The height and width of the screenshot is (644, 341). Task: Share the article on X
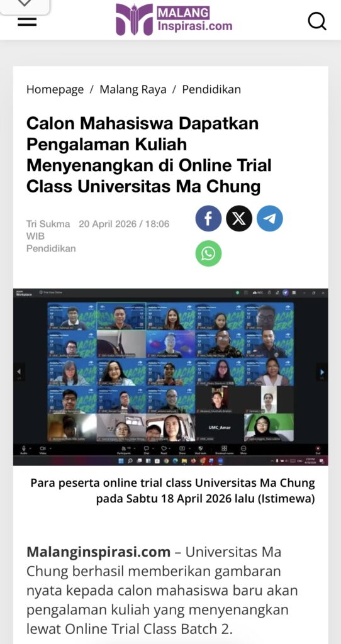[239, 218]
